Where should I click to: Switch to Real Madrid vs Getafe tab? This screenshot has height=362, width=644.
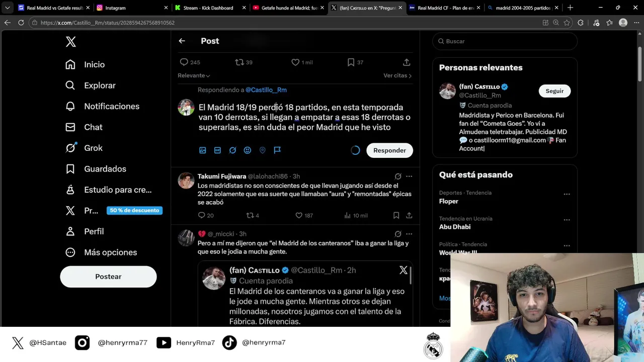coord(53,8)
